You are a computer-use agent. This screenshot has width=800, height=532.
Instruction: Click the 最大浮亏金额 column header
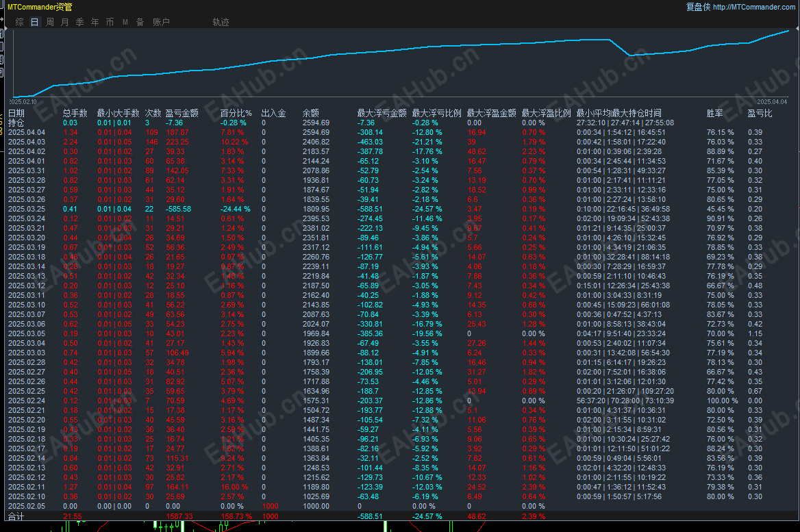point(382,113)
